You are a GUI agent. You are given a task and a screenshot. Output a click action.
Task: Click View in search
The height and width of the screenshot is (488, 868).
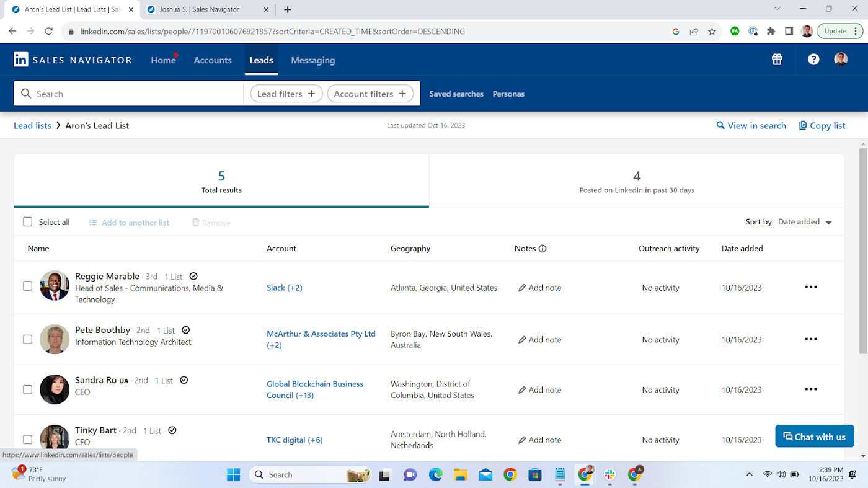[x=751, y=125]
